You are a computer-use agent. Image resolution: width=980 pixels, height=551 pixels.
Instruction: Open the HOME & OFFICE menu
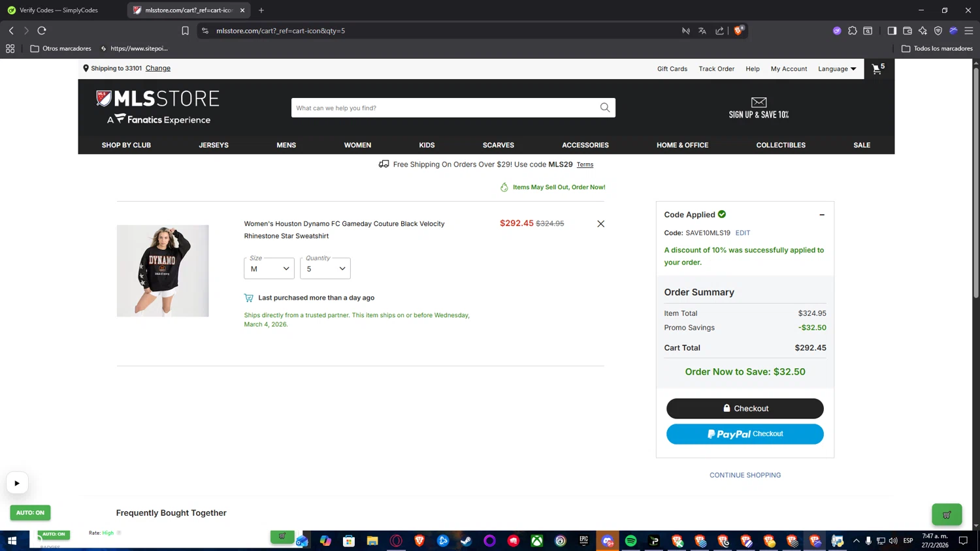pos(682,145)
